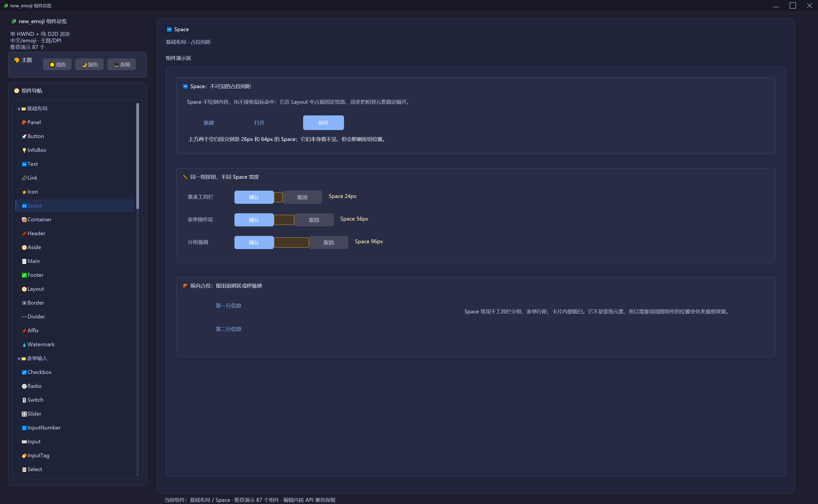Click the Header pin icon

tap(24, 234)
